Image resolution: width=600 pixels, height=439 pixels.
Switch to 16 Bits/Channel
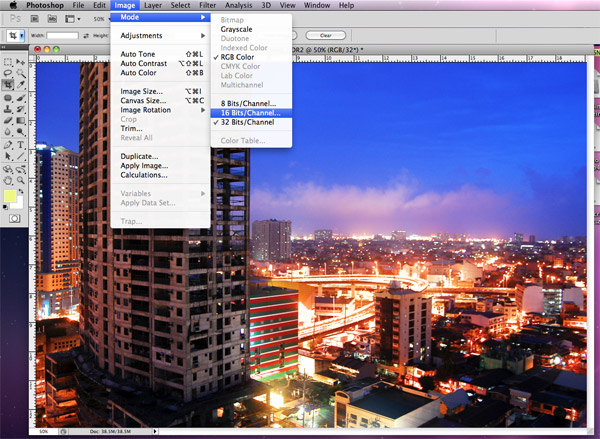(x=251, y=113)
